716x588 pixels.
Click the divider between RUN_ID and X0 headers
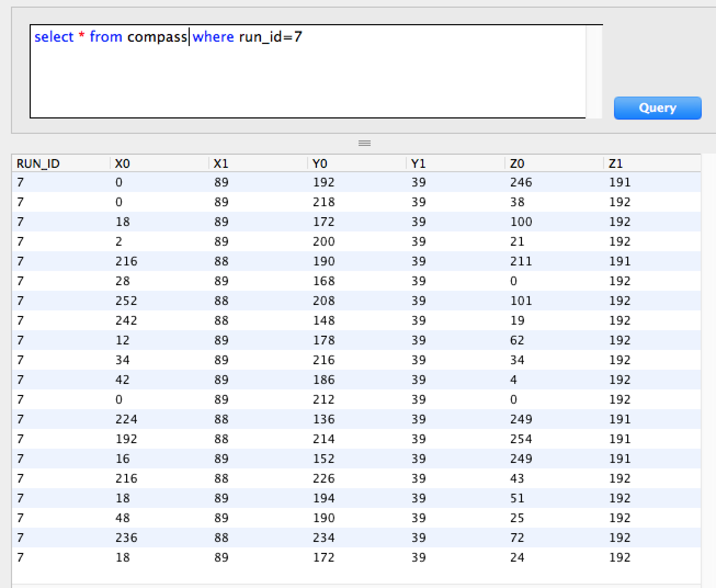(x=109, y=163)
